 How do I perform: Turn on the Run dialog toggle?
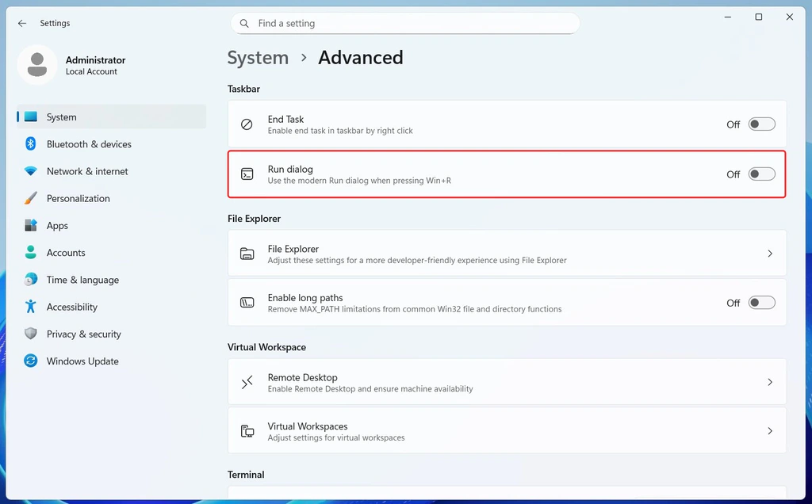[x=761, y=174]
